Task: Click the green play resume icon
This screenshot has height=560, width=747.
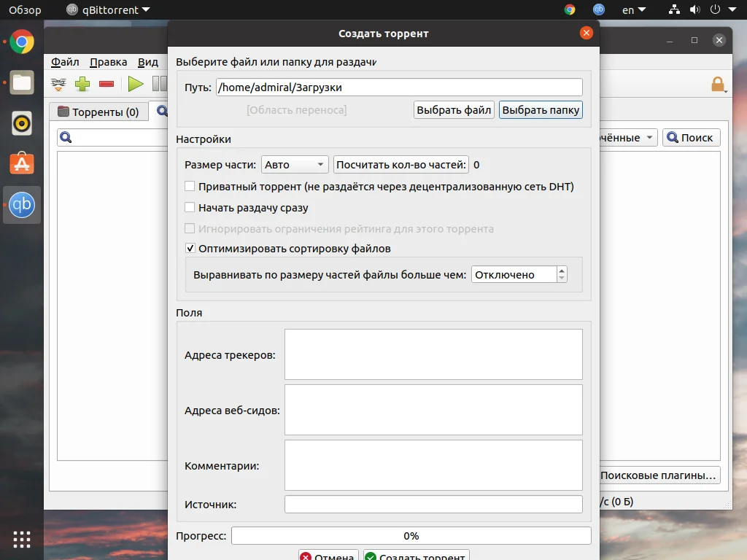Action: click(135, 85)
